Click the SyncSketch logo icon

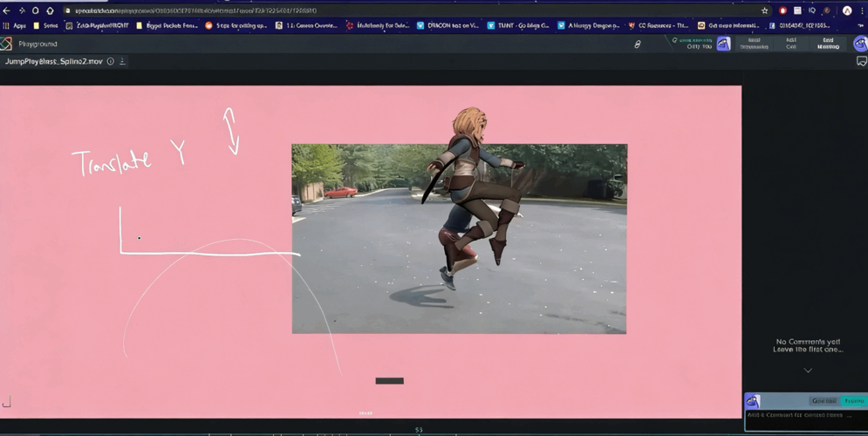point(7,44)
